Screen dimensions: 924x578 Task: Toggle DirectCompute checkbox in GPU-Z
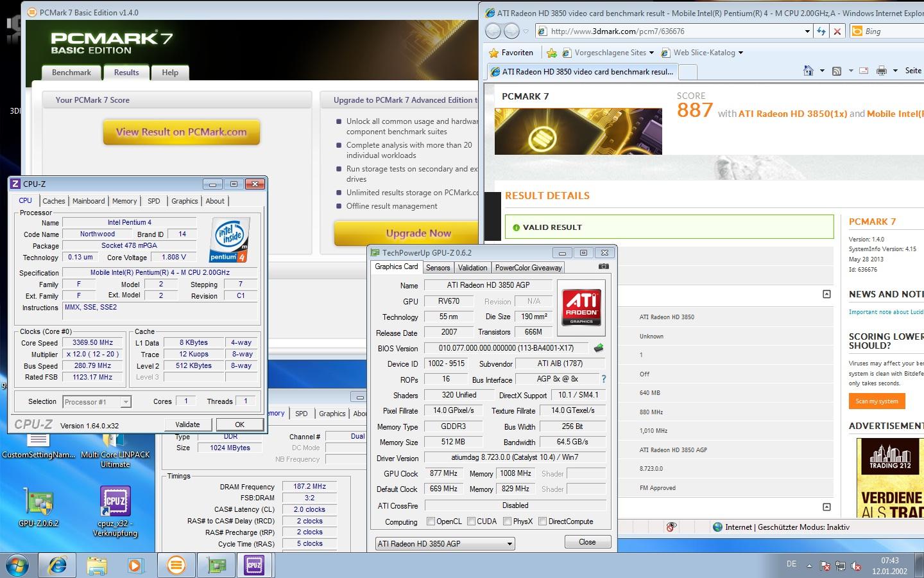tap(542, 521)
